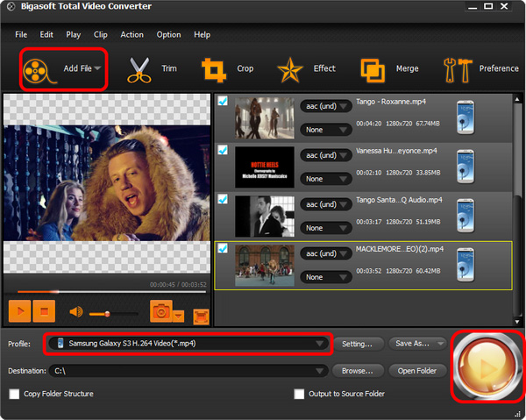
Task: Open the Edit menu
Action: click(46, 35)
